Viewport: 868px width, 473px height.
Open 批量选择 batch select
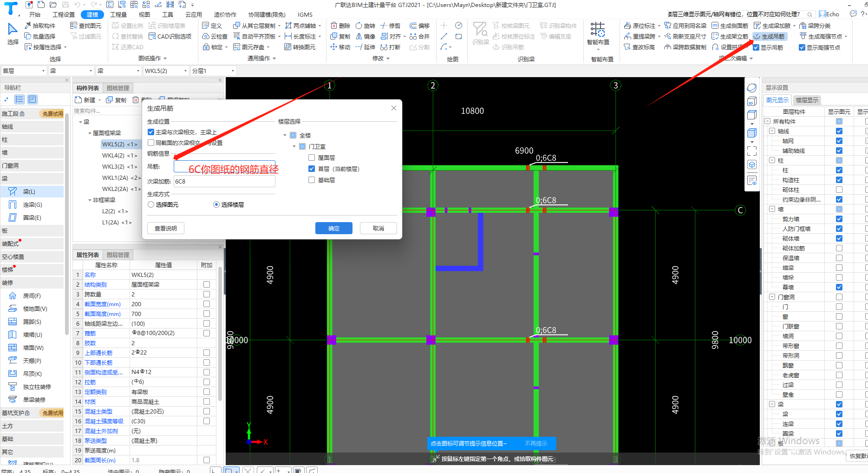click(x=40, y=36)
